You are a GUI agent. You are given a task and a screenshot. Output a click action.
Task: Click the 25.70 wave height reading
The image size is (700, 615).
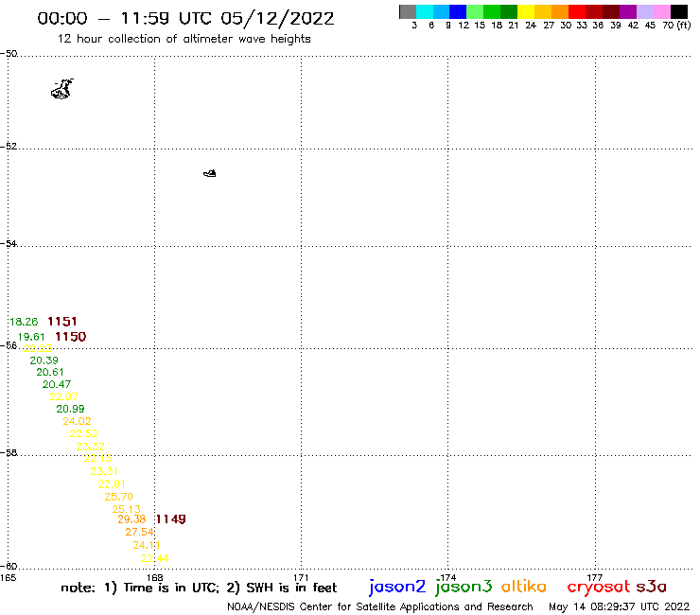119,497
